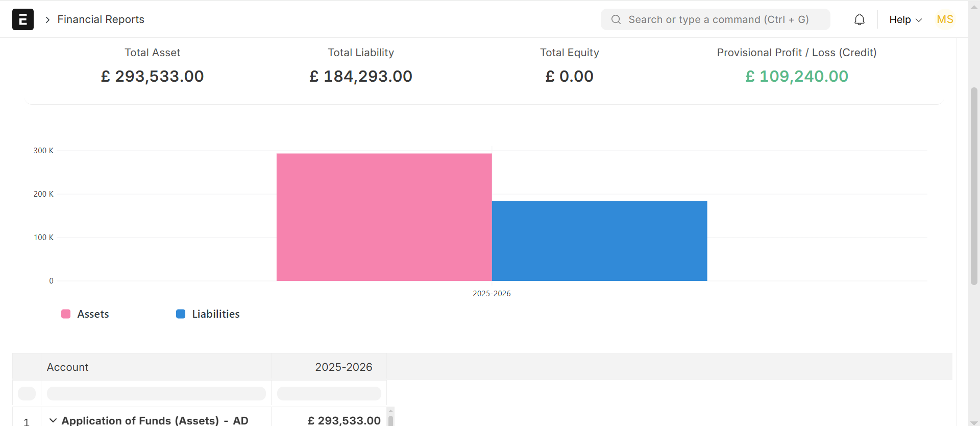Open the Help dropdown menu

[x=905, y=19]
